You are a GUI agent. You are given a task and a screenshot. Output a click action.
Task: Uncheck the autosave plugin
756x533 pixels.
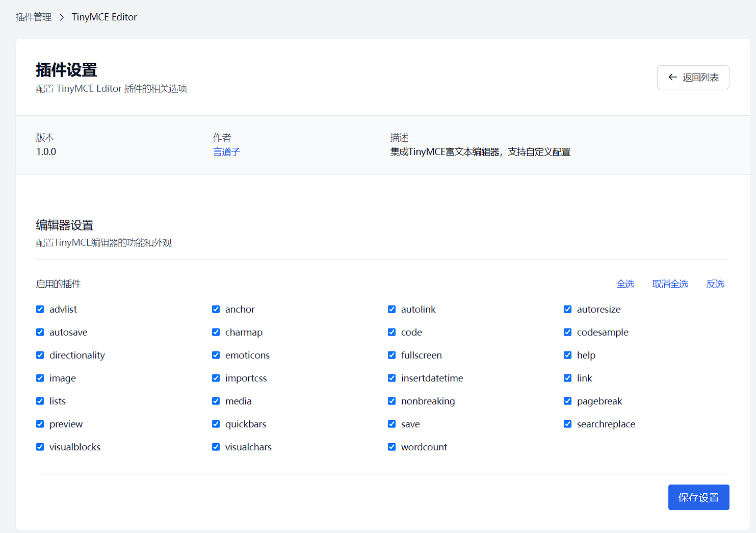coord(40,332)
